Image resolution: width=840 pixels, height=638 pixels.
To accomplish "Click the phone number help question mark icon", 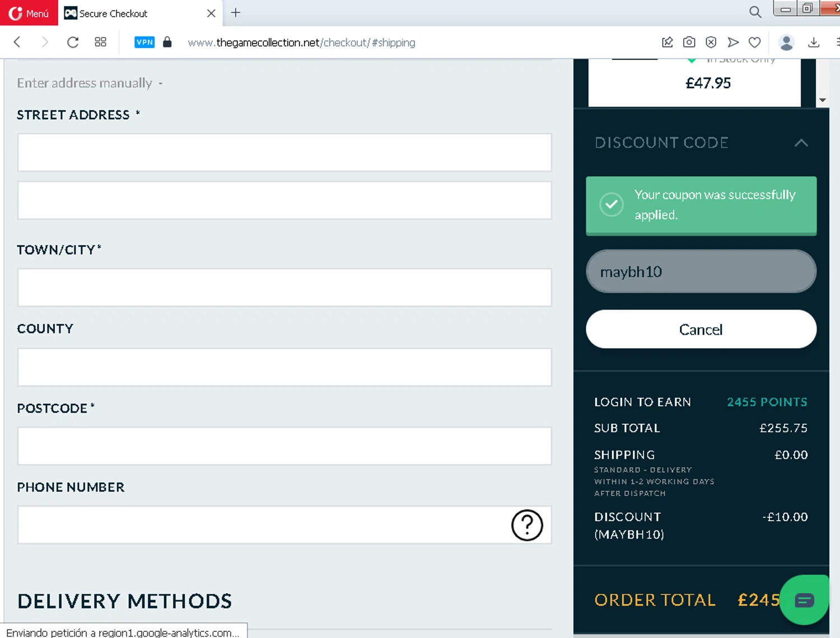I will point(527,525).
